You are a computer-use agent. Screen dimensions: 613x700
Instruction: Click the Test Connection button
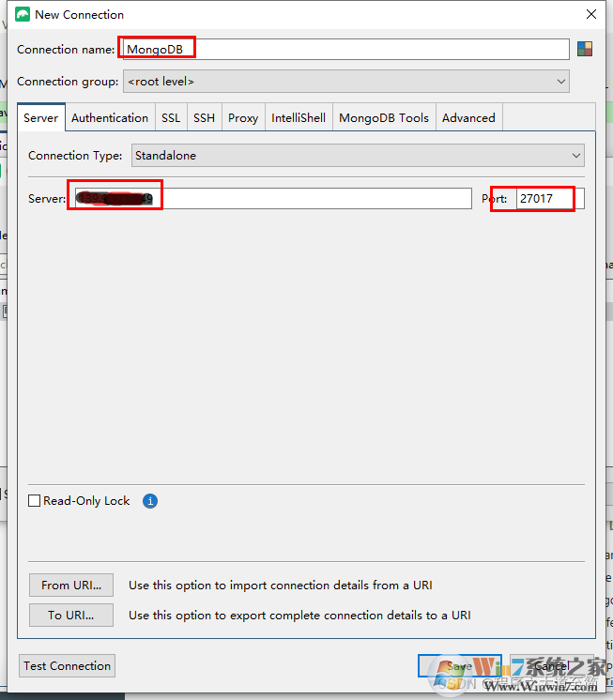coord(68,665)
